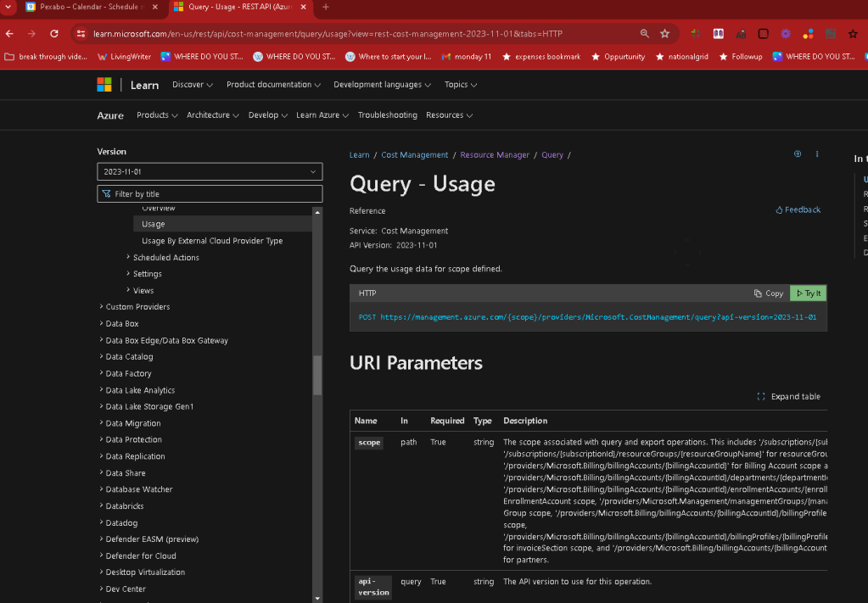Click the sidebar scrollbar up arrow
The image size is (868, 603).
(317, 212)
